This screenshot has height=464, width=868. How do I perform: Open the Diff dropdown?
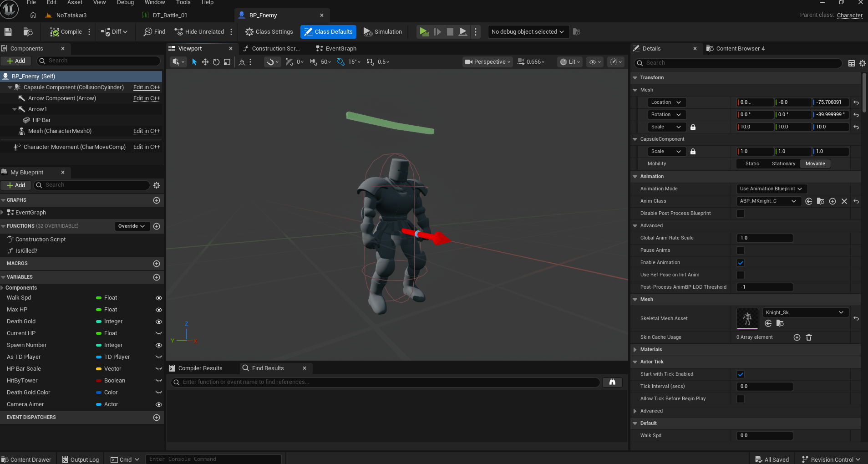(114, 32)
